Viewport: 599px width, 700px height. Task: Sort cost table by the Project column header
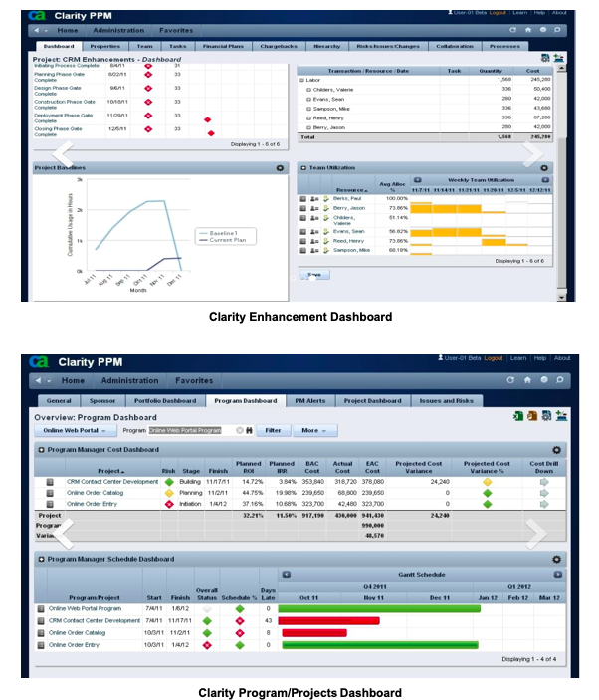(x=111, y=471)
